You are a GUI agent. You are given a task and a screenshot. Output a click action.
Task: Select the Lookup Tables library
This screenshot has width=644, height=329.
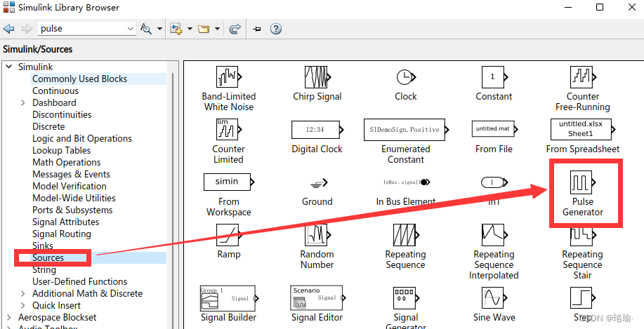pos(62,150)
